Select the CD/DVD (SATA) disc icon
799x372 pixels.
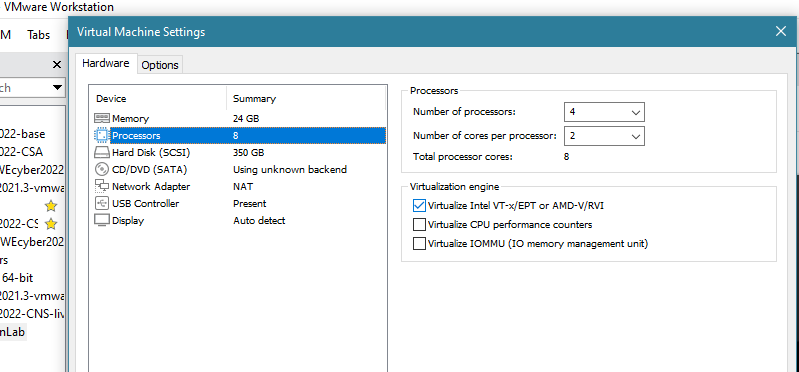[102, 169]
